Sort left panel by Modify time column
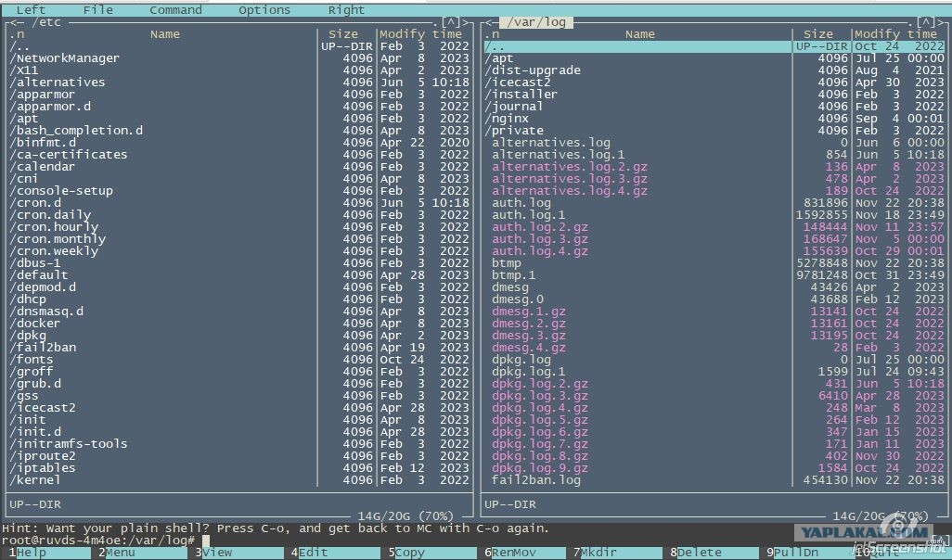 tap(420, 34)
